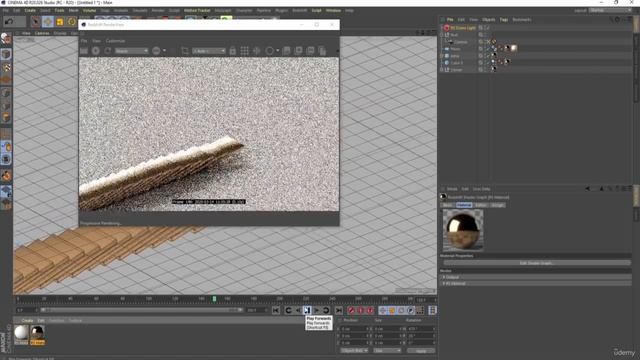Image resolution: width=640 pixels, height=360 pixels.
Task: Select the Live Selection tool
Action: (36, 21)
